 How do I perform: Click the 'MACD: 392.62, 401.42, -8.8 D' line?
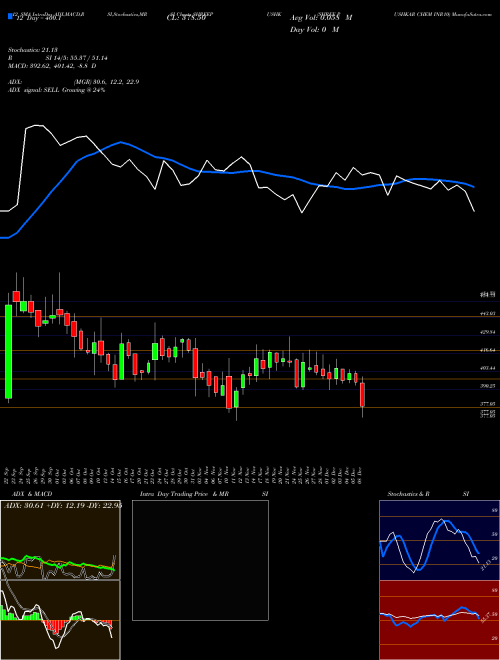53,66
